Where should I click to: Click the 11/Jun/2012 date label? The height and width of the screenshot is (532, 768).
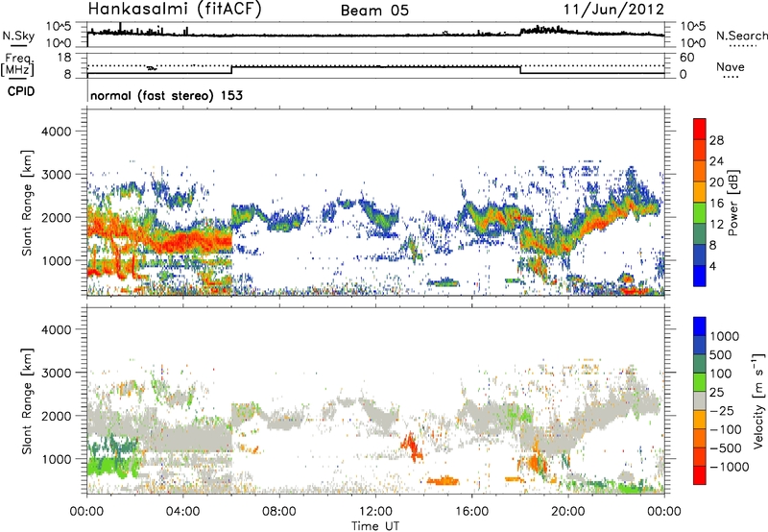(613, 10)
